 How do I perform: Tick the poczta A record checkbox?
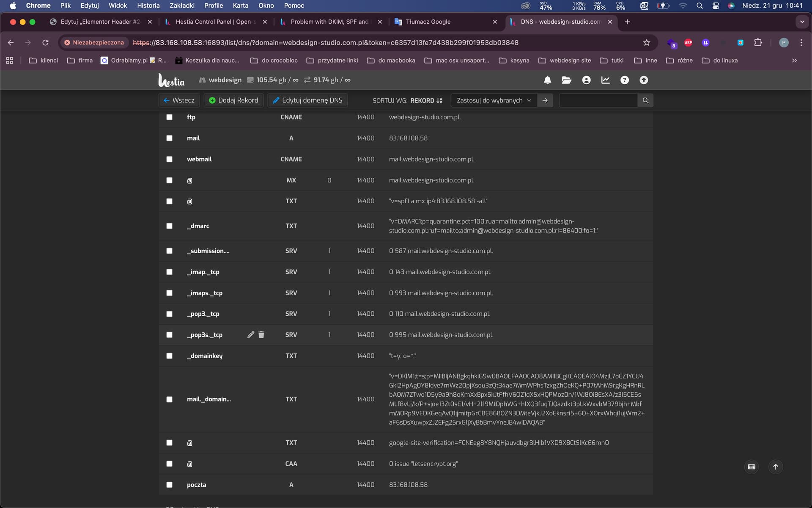(x=170, y=485)
